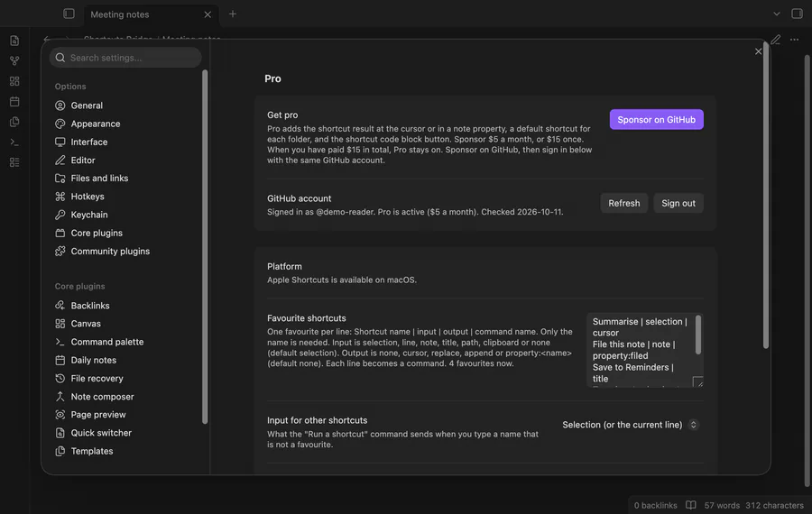Toggle the left sidebar icon
This screenshot has height=514, width=812.
[69, 14]
